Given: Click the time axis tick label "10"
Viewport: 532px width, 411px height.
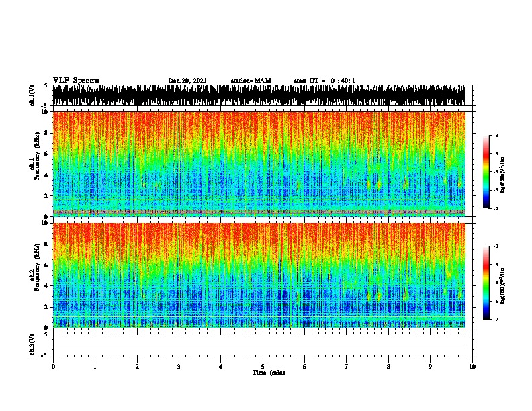Looking at the screenshot, I should 472,367.
